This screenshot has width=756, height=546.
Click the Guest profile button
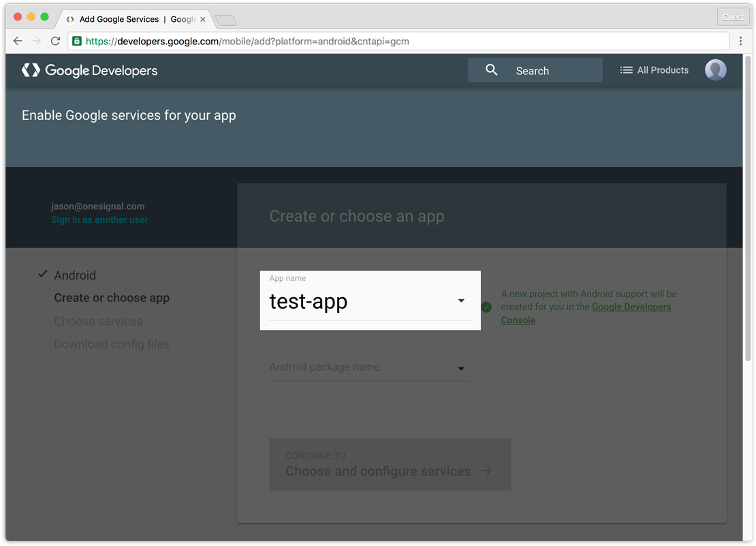pos(733,17)
